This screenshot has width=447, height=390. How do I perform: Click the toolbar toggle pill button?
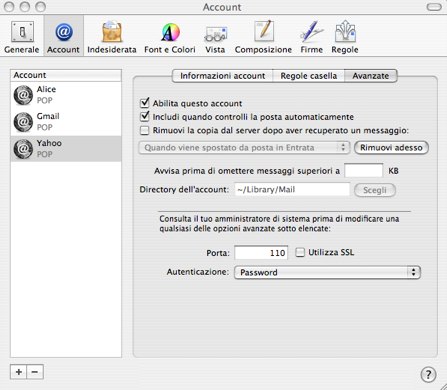point(434,7)
